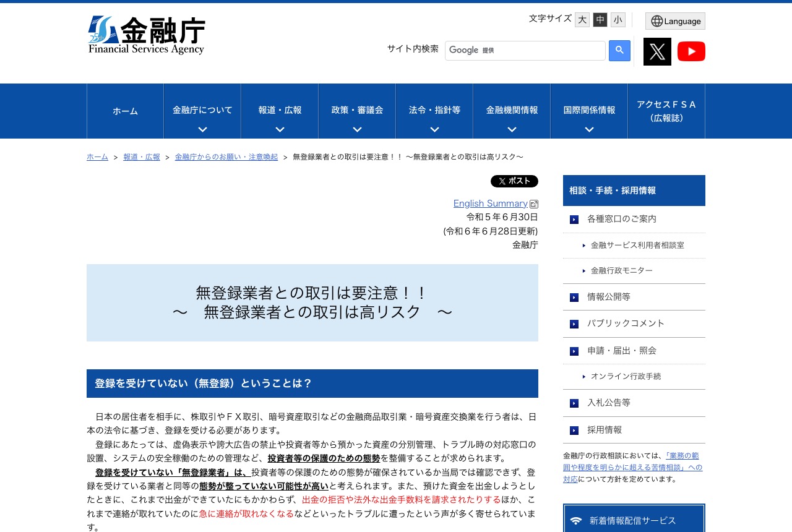Click the 金融庁からのお願い・注意喚起 breadcrumb link

pyautogui.click(x=226, y=157)
